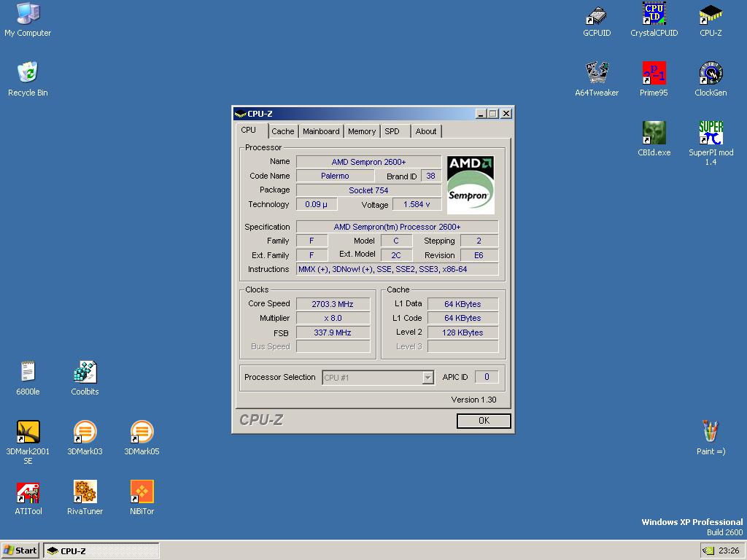Click the L1 Data 64 KBytes value

(x=463, y=304)
